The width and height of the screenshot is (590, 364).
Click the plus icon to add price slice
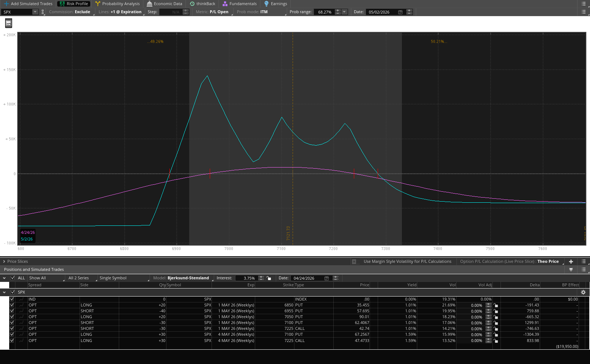(571, 261)
